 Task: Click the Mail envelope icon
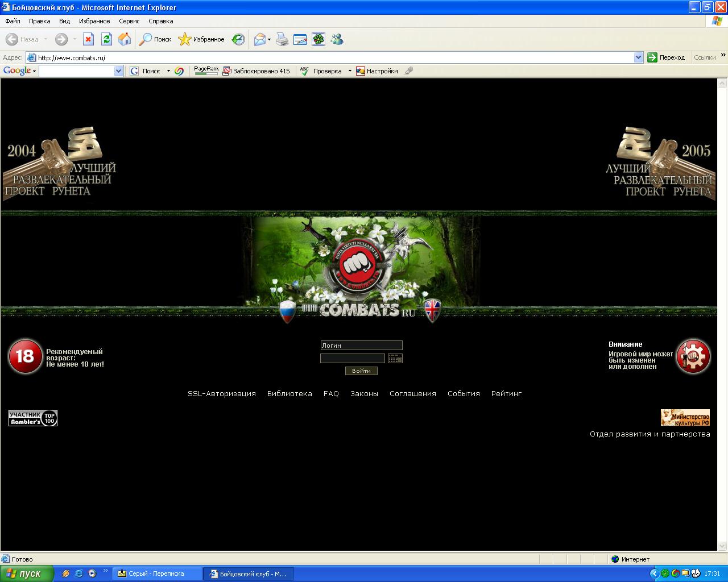260,39
